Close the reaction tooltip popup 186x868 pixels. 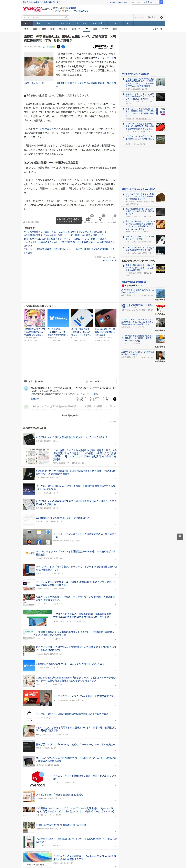(x=81, y=218)
